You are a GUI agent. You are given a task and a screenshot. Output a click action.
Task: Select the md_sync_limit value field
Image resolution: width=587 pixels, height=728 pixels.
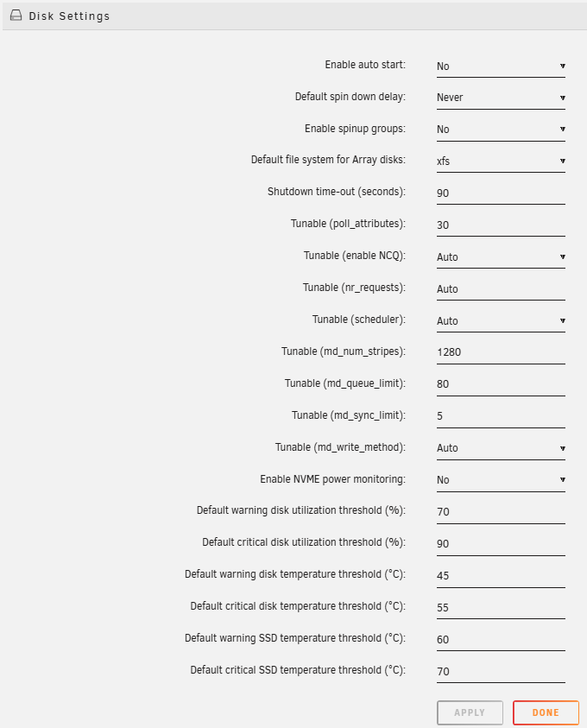[x=501, y=415]
